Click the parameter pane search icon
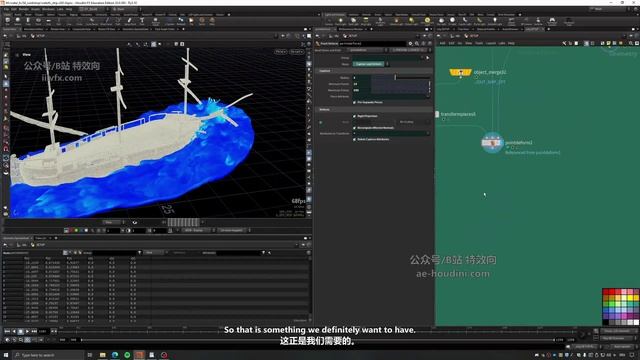This screenshot has width=640, height=360. point(417,43)
